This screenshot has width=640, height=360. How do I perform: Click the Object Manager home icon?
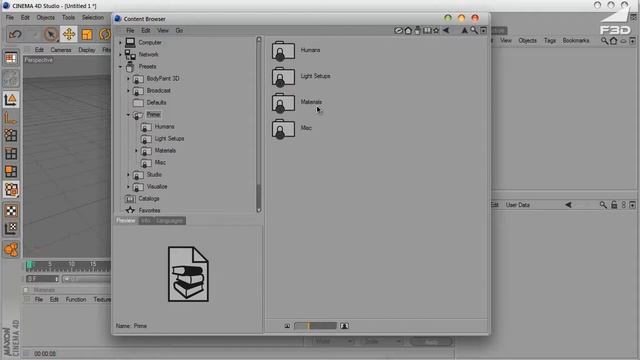[x=613, y=41]
